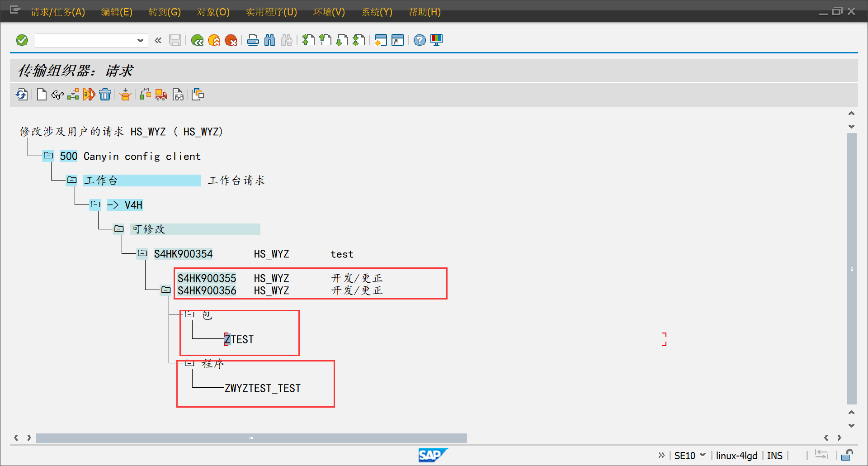Image resolution: width=868 pixels, height=466 pixels.
Task: Click the document with glasses log icon
Action: pos(178,95)
